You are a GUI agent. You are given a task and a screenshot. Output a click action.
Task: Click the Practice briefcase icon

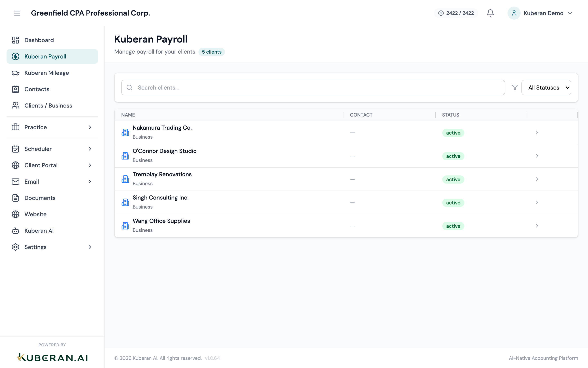point(16,127)
